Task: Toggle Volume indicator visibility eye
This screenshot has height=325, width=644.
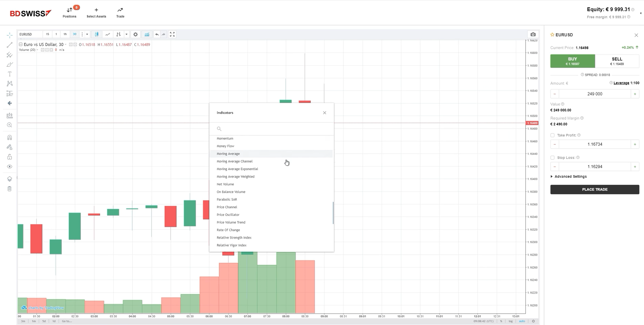Action: (43, 50)
